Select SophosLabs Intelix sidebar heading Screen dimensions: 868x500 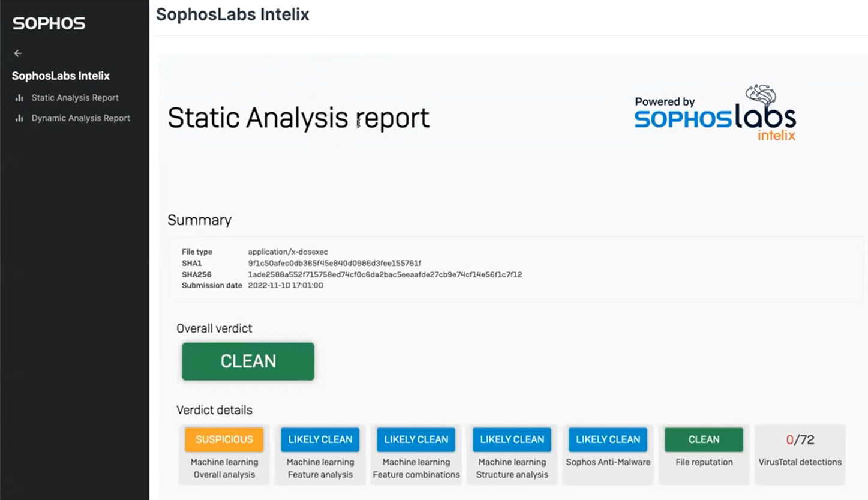[61, 76]
